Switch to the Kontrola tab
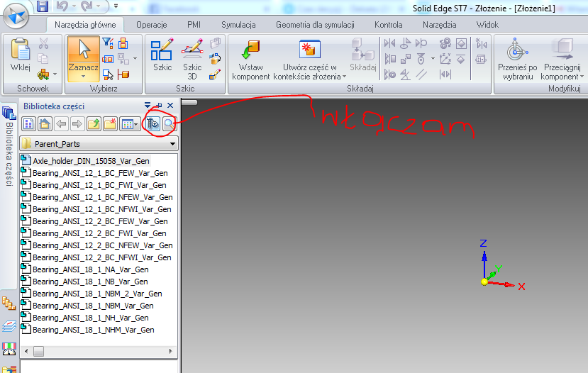588x373 pixels. tap(389, 25)
